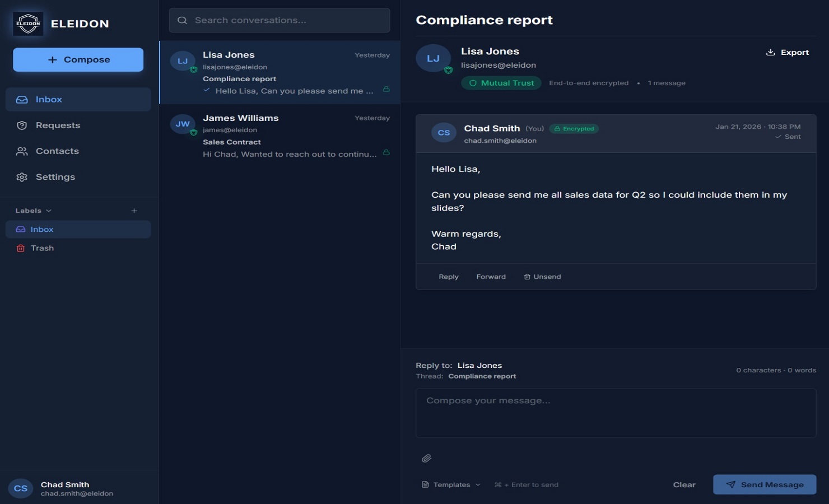Image resolution: width=829 pixels, height=504 pixels.
Task: Open Settings via the gear icon
Action: click(21, 176)
